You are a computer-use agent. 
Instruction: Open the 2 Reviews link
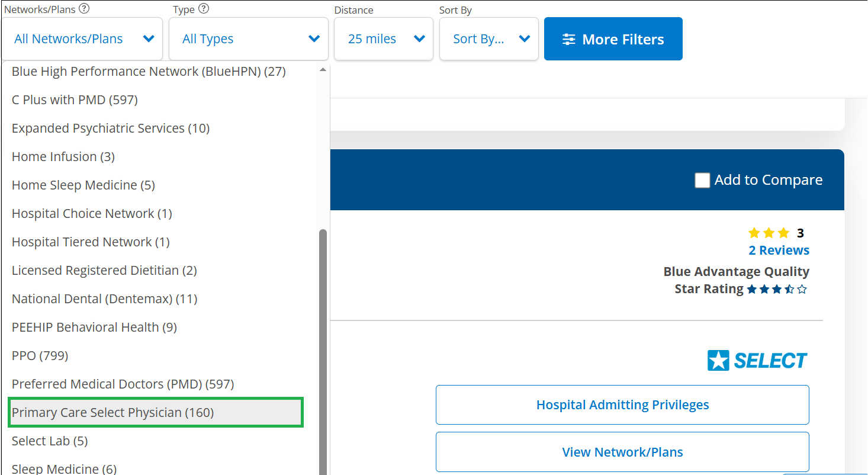coord(779,251)
